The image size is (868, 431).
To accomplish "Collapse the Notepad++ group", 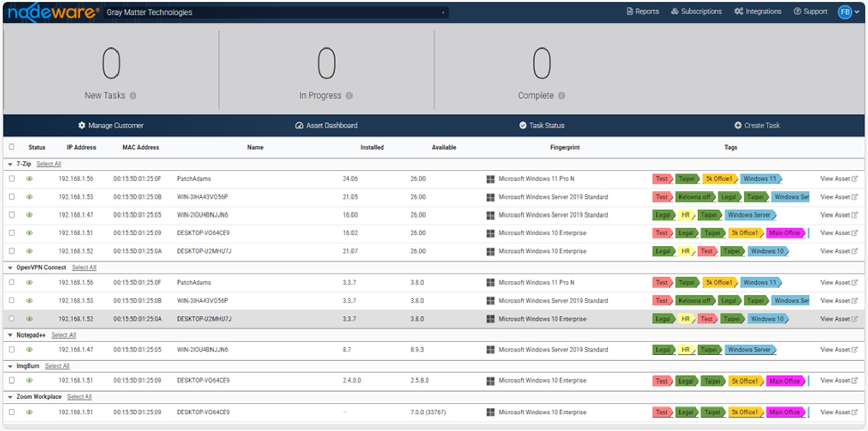I will coord(10,336).
